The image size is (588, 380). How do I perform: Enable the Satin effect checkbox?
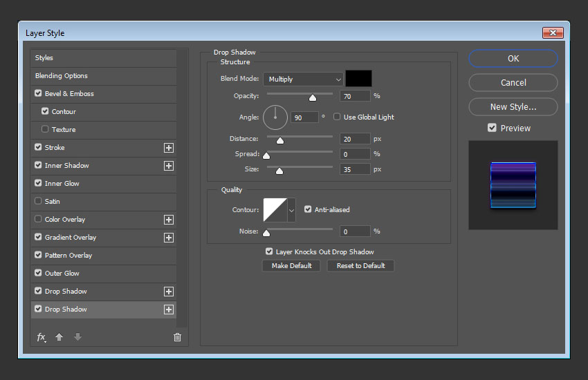tap(38, 201)
